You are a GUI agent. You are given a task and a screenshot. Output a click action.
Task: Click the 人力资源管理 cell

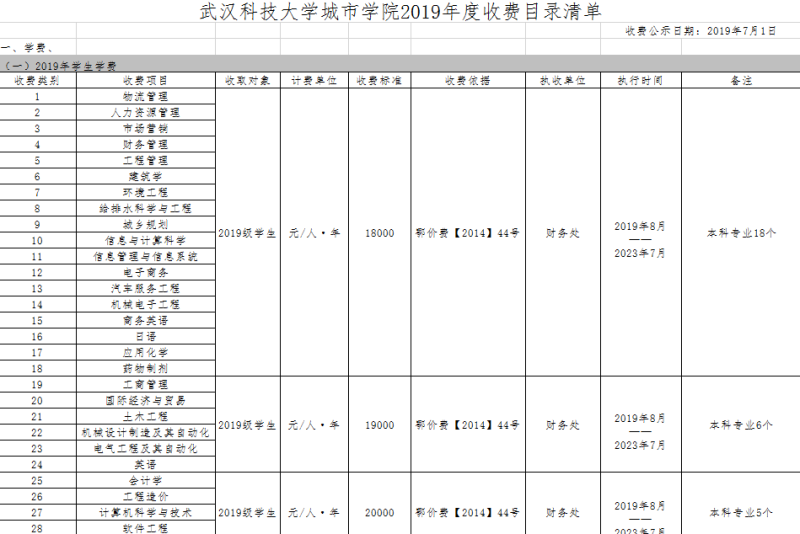pos(145,113)
